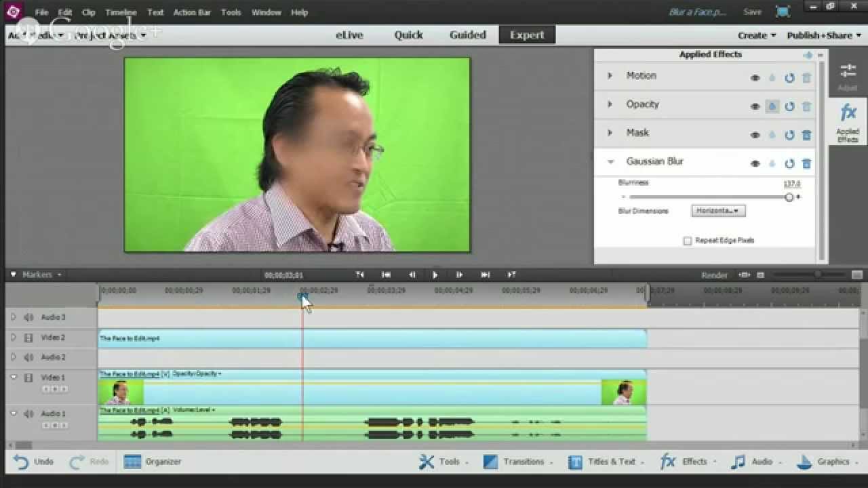Reset the Mask effect

(x=789, y=135)
